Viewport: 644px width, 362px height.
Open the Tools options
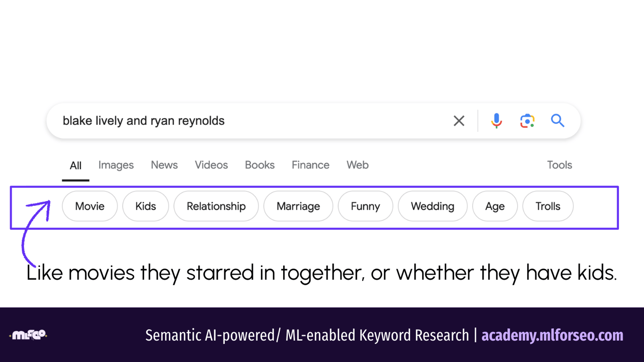coord(559,165)
